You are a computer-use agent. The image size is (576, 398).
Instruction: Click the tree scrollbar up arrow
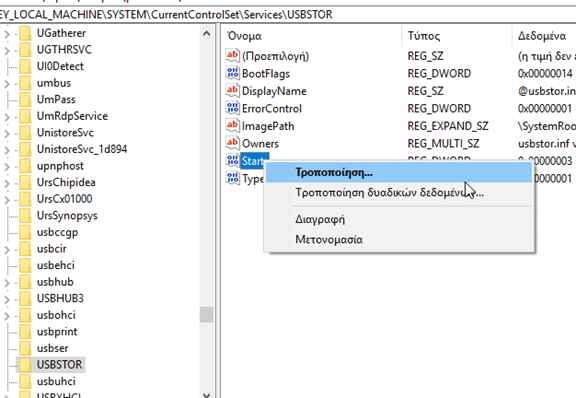click(x=206, y=34)
